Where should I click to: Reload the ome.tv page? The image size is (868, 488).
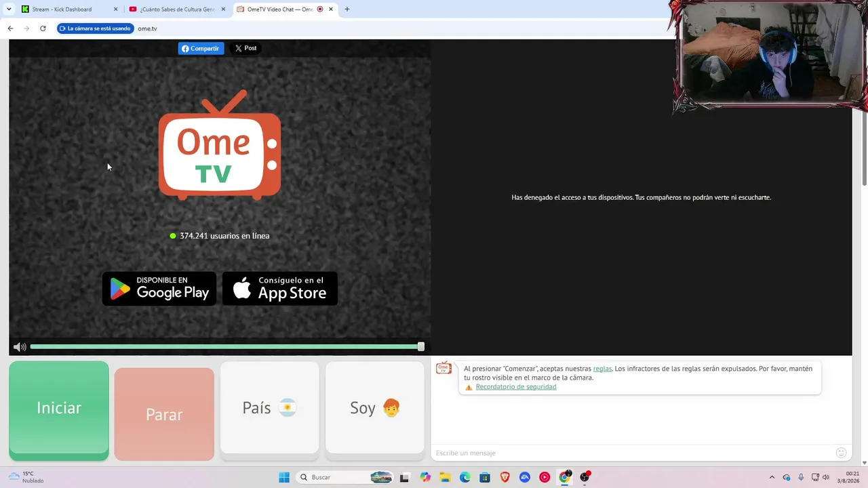pos(43,28)
